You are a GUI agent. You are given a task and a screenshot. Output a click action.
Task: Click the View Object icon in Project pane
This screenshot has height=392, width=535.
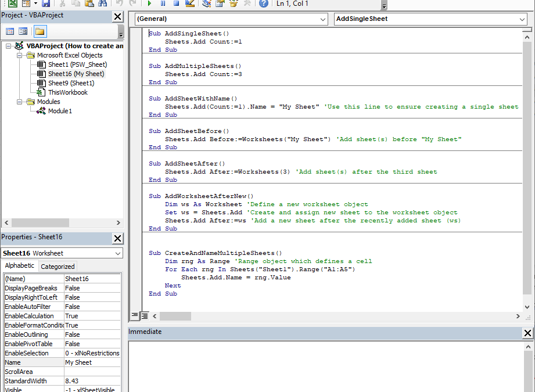pyautogui.click(x=23, y=31)
